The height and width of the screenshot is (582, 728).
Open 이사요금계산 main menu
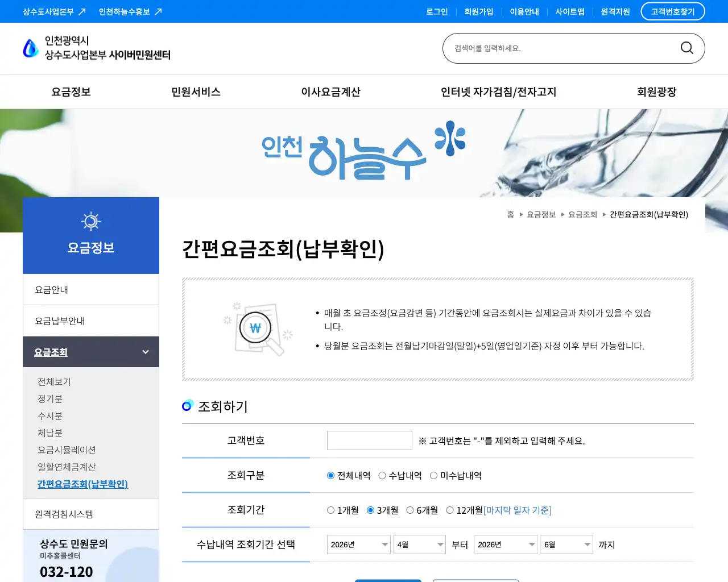(x=330, y=92)
